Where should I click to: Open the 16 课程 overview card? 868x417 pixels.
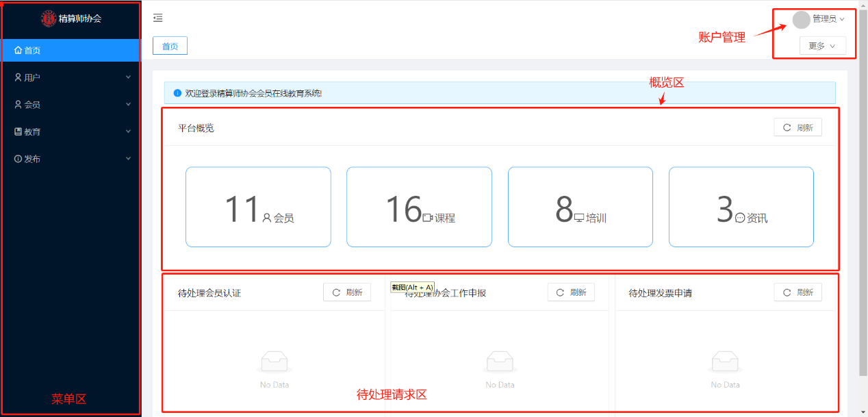point(419,207)
